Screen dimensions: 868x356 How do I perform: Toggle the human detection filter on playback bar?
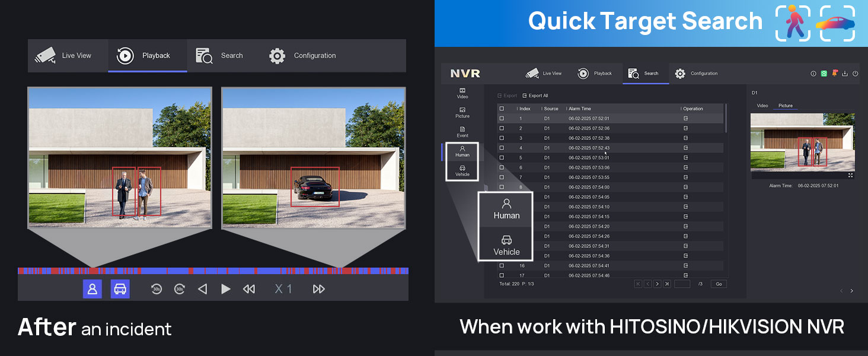point(92,289)
